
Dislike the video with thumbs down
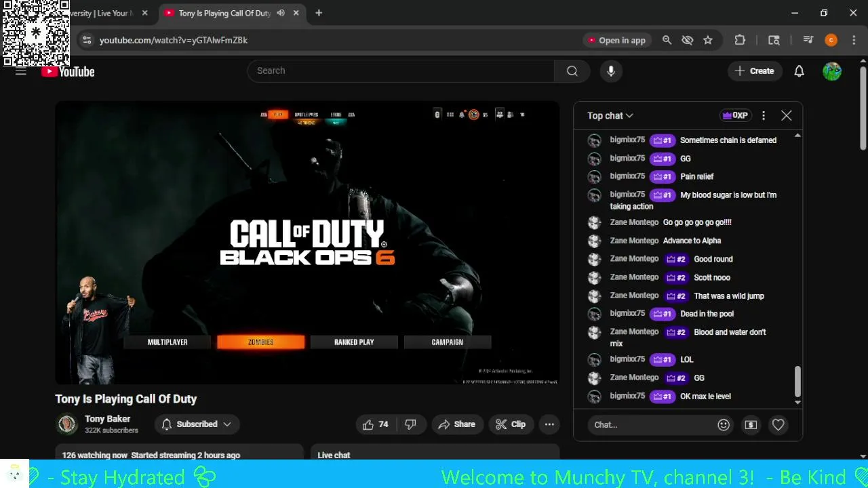coord(410,424)
